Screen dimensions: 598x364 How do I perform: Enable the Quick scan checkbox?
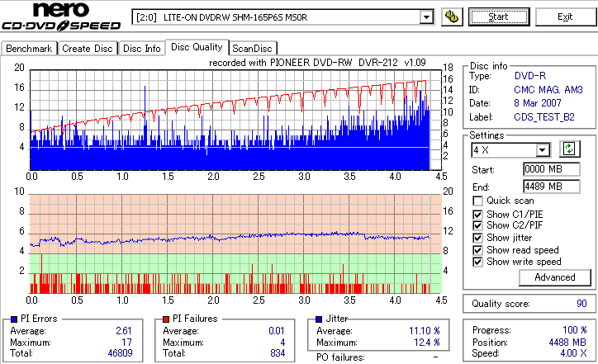477,201
